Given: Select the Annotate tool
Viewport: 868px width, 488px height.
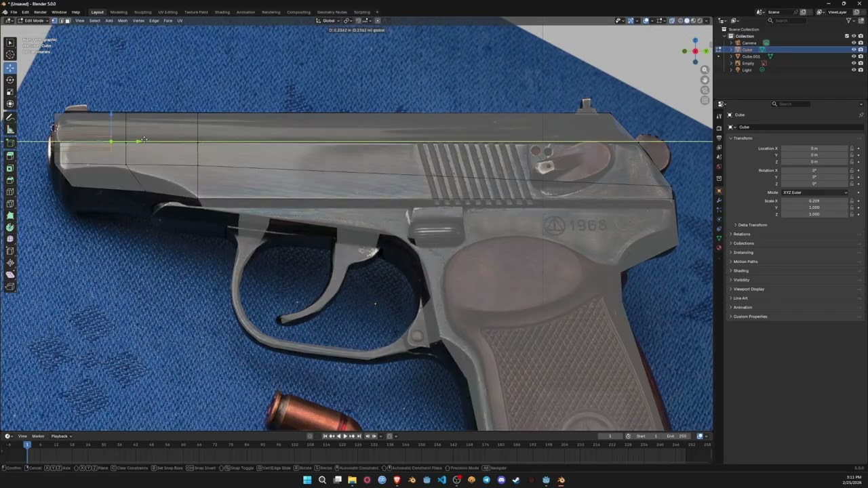Looking at the screenshot, I should (10, 117).
